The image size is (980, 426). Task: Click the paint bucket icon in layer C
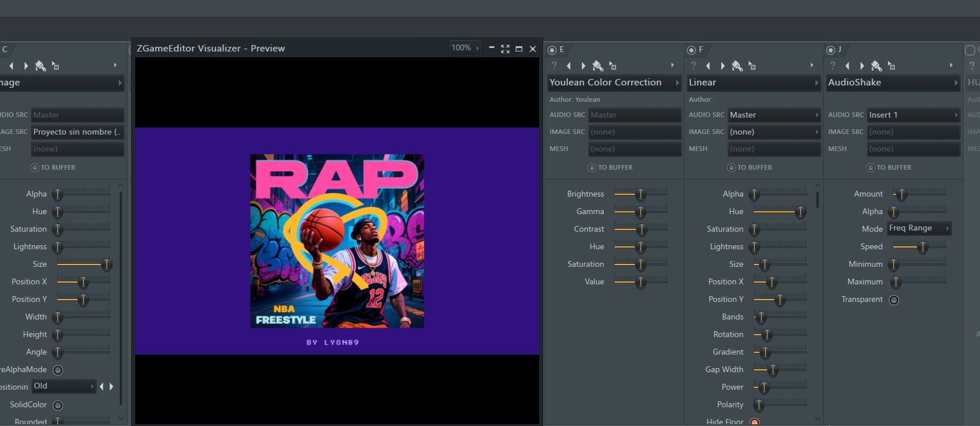(x=40, y=66)
